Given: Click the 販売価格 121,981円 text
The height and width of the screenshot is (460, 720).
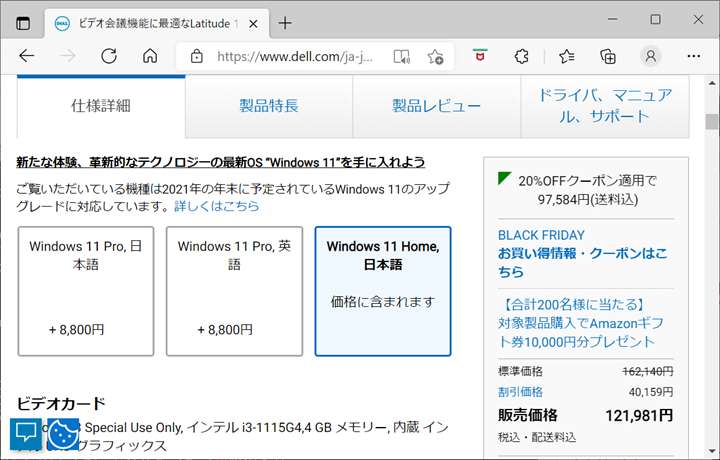Looking at the screenshot, I should coord(585,415).
